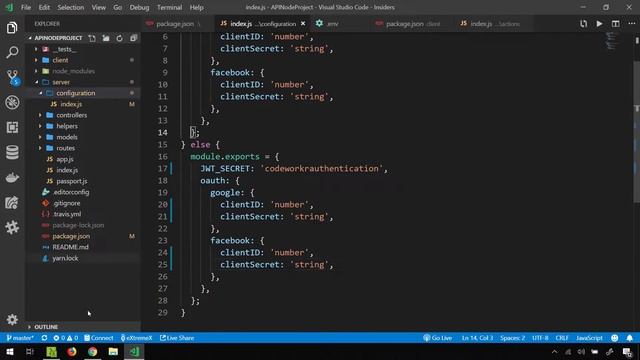Open Source Control view with badge
Image resolution: width=640 pixels, height=360 pixels.
pyautogui.click(x=13, y=78)
